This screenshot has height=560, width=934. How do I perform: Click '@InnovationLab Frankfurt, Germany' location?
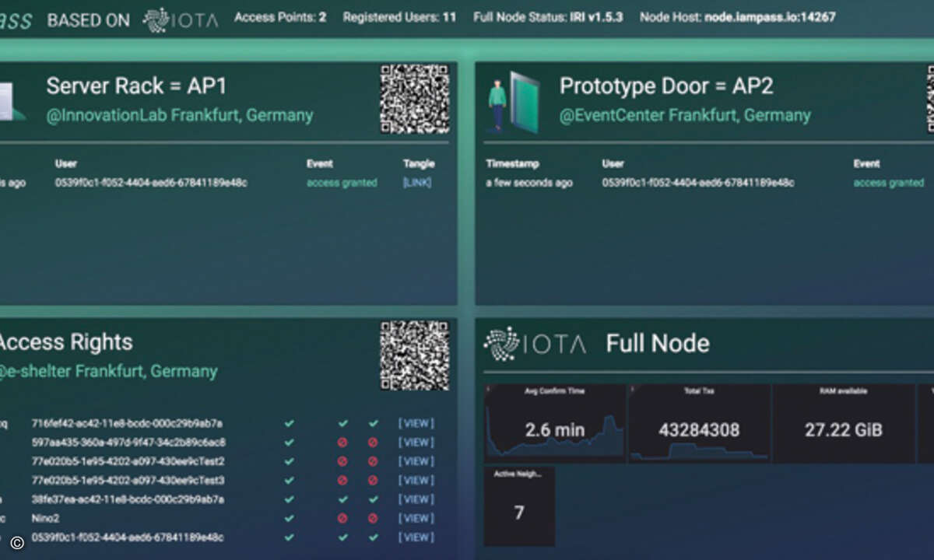click(180, 116)
